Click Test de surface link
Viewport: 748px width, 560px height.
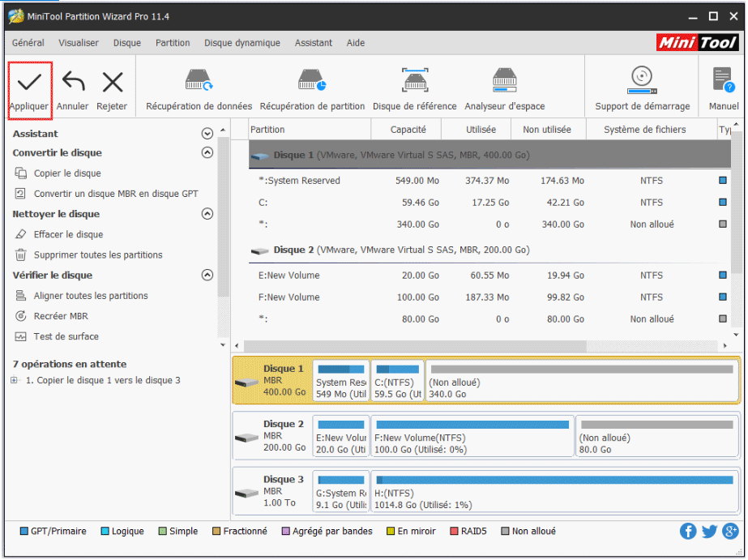click(x=66, y=337)
